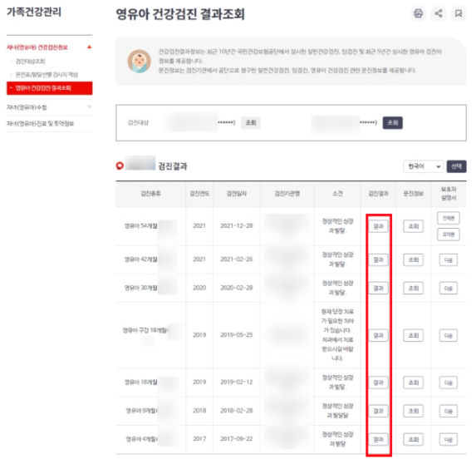476x459 pixels.
Task: Download guardian guide for 2021-02-26 row
Action: click(449, 260)
